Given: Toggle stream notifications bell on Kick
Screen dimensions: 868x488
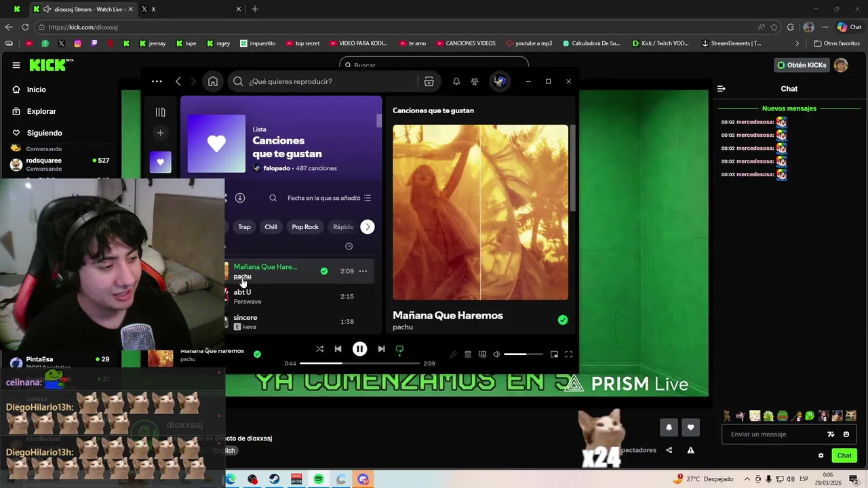Looking at the screenshot, I should coord(669,427).
